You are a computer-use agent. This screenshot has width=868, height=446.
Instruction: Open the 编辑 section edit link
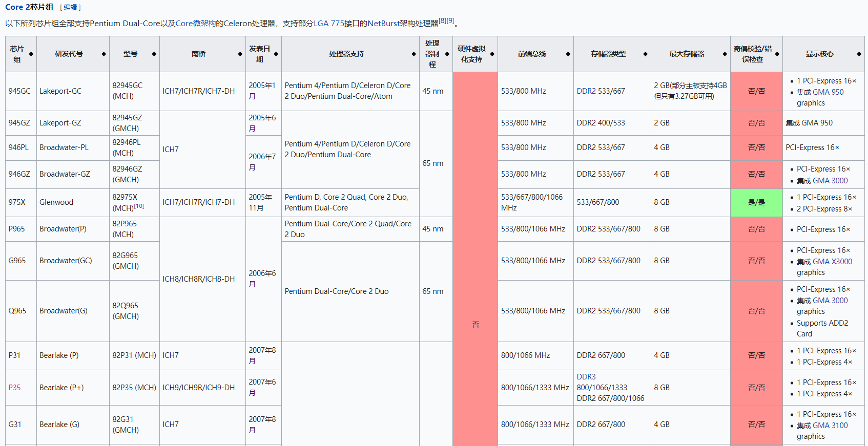pyautogui.click(x=70, y=7)
